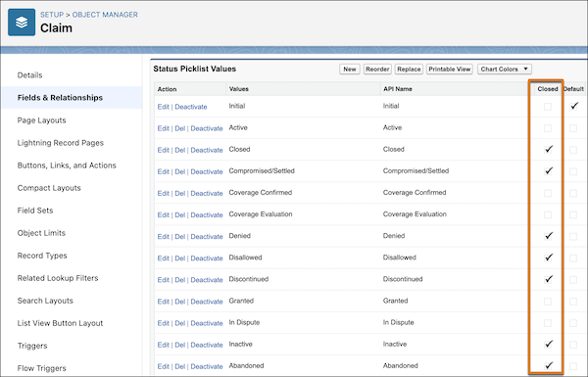Image resolution: width=588 pixels, height=377 pixels.
Task: Click the Status Picklist Values heading
Action: (195, 69)
